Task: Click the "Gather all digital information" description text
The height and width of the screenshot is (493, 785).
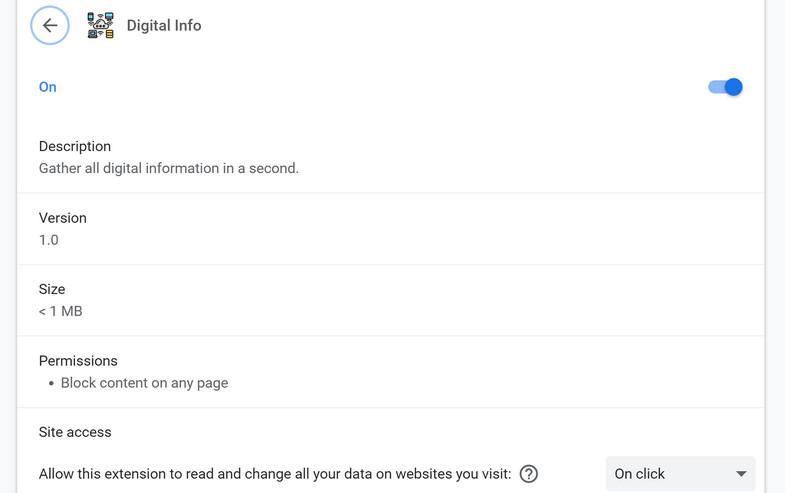Action: pyautogui.click(x=169, y=168)
